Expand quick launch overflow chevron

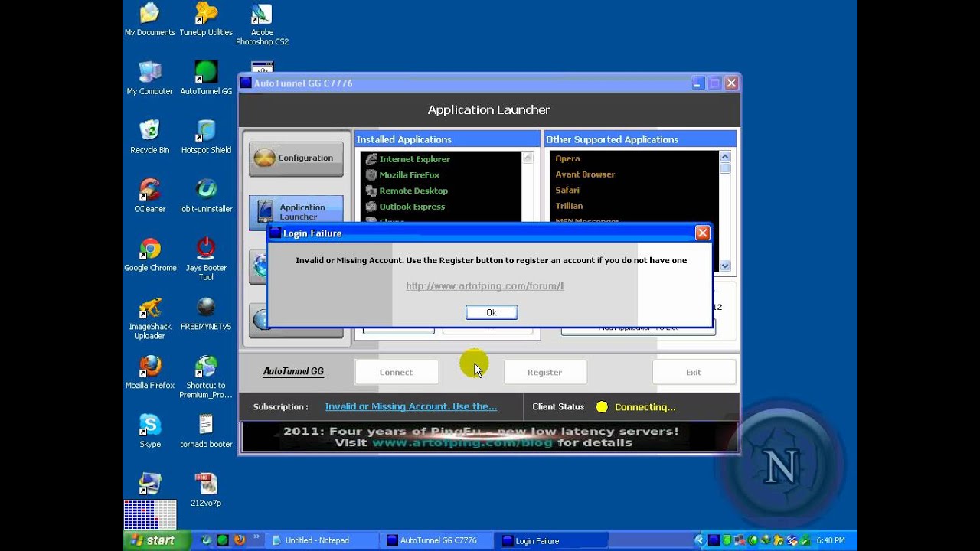pyautogui.click(x=256, y=538)
